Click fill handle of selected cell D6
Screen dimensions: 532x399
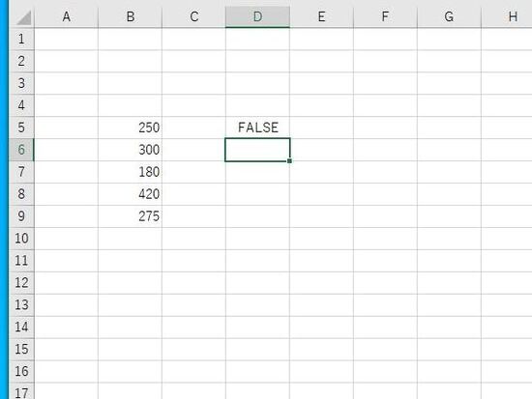[x=289, y=161]
